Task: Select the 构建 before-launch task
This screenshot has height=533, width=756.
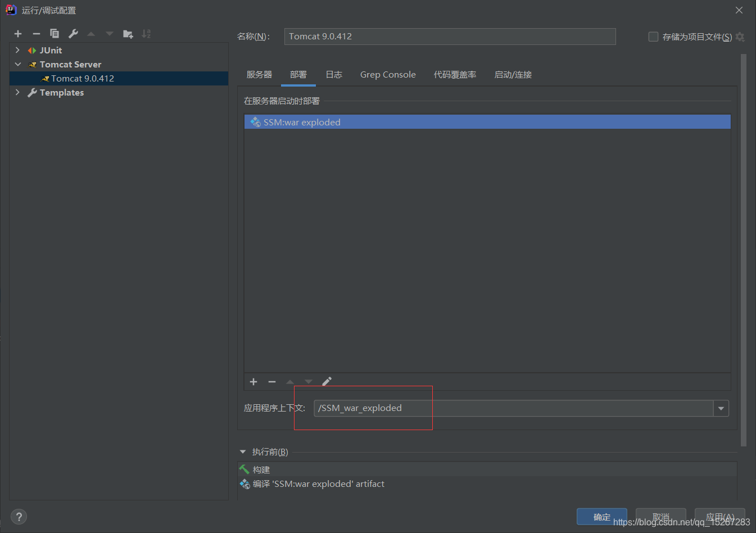Action: (487, 469)
